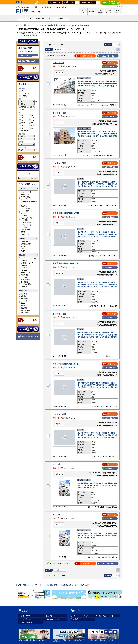Click 資料請求 for ハイツ海老江
Screen dimensions: 138x644
pyautogui.click(x=110, y=63)
